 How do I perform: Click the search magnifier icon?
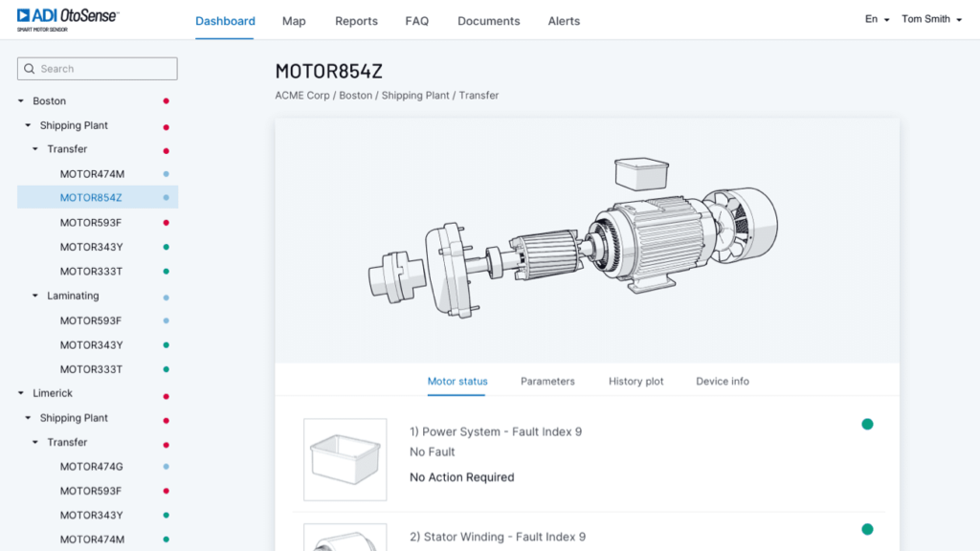pos(30,68)
